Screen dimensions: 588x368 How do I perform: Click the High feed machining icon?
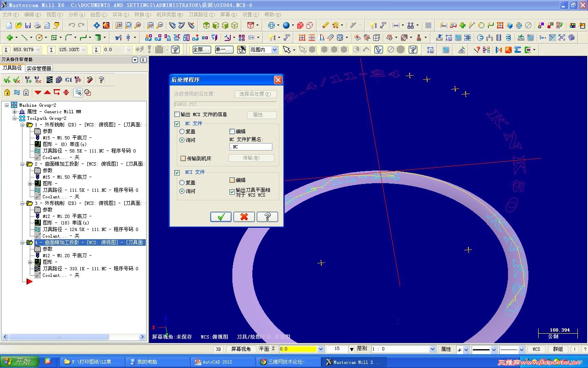[78, 80]
